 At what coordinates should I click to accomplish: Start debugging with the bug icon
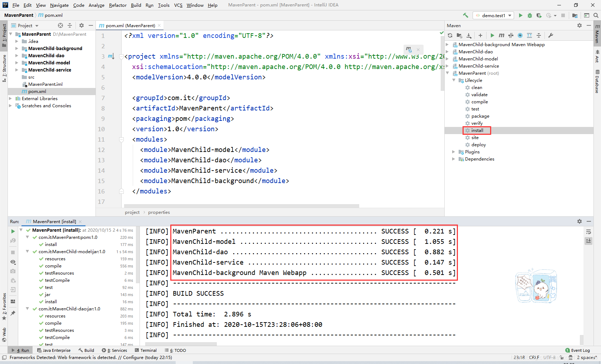[530, 15]
